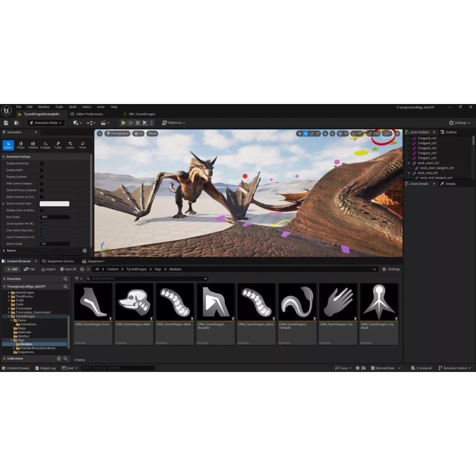The height and width of the screenshot is (476, 476).
Task: Click Save All button
Action: [68, 269]
